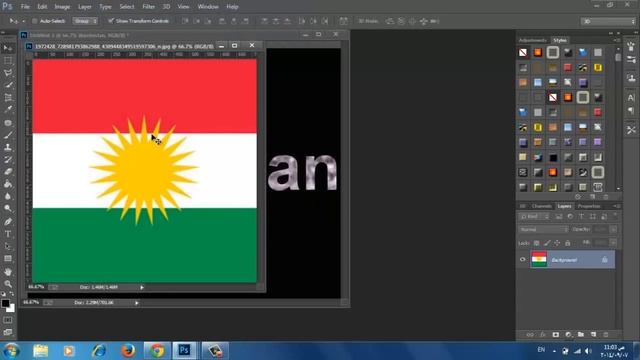Select the Crop tool
640x360 pixels.
[8, 97]
